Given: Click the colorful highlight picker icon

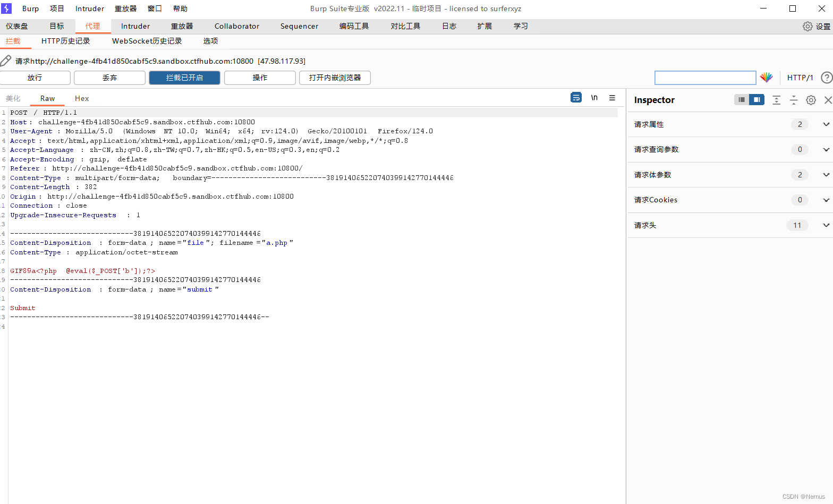Looking at the screenshot, I should click(x=766, y=78).
